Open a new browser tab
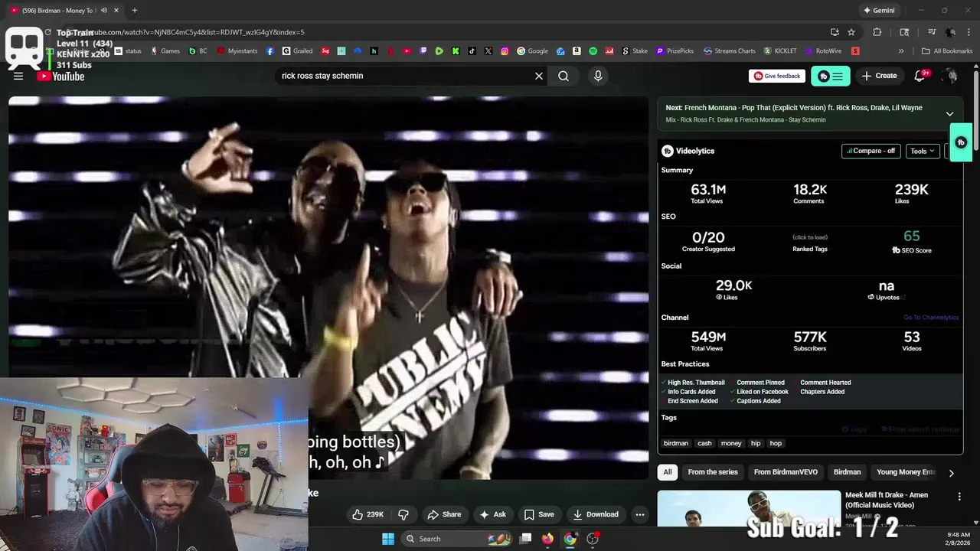Viewport: 980px width, 551px height. (134, 11)
